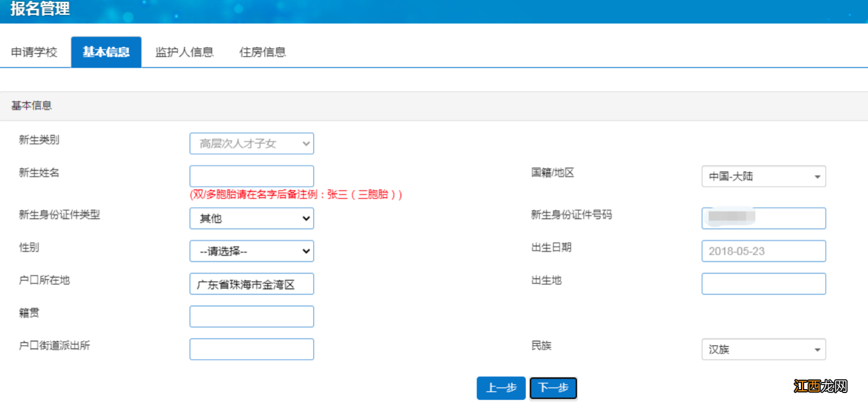Click the 户口所在地 label
Image resolution: width=868 pixels, height=403 pixels.
pos(44,280)
